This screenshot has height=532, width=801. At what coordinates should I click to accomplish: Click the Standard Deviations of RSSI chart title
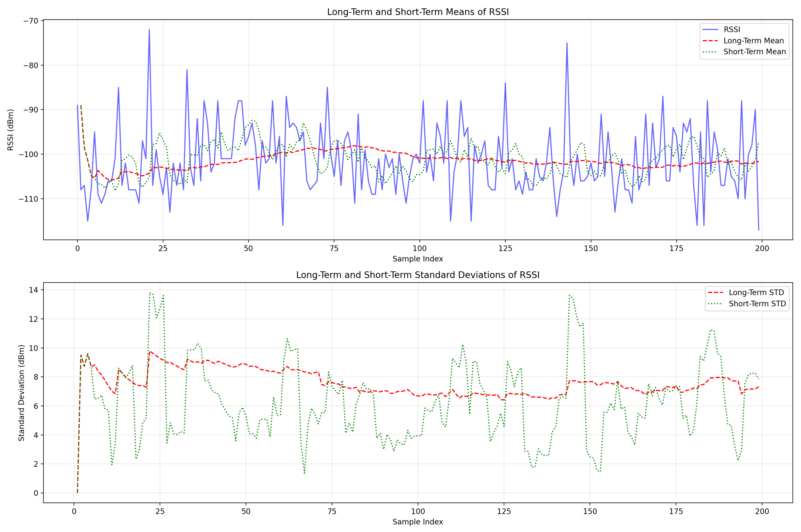pos(418,275)
